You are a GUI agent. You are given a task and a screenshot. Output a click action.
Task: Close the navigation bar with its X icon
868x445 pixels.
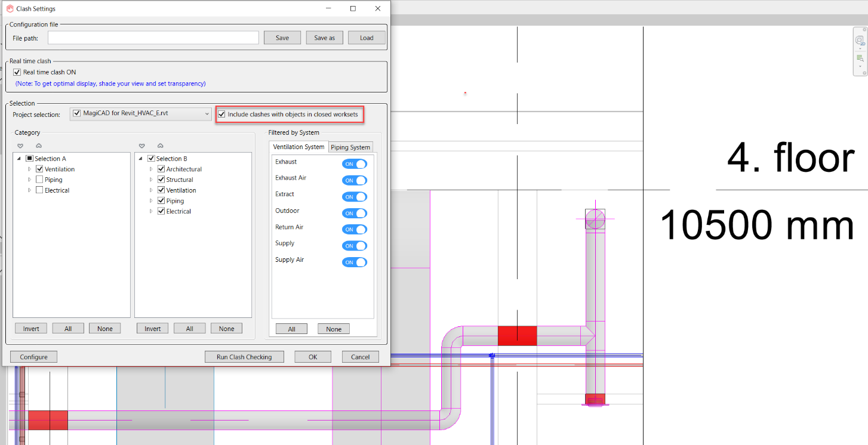pyautogui.click(x=864, y=30)
